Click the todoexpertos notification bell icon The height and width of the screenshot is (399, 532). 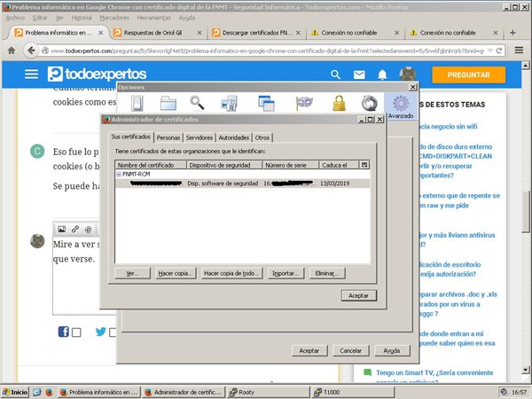[x=382, y=74]
